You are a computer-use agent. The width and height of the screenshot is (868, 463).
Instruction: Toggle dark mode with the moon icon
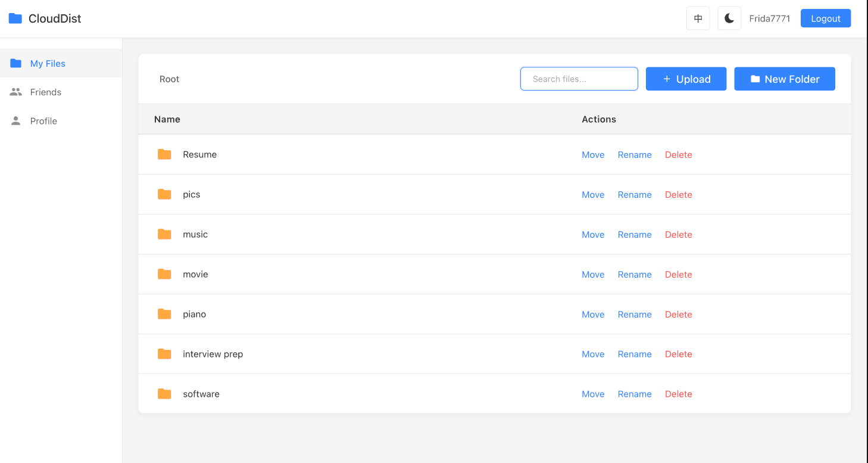tap(729, 18)
